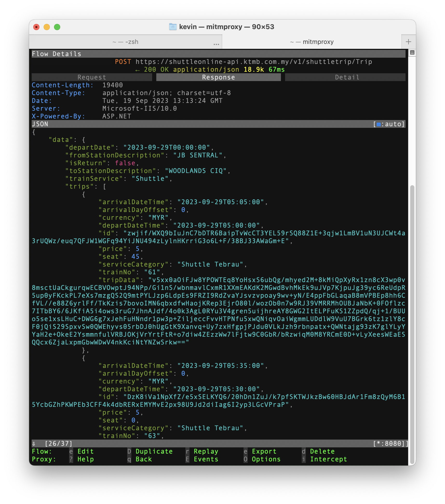The image size is (445, 504).
Task: Click Intercept in the Proxy shortcuts row
Action: (328, 459)
